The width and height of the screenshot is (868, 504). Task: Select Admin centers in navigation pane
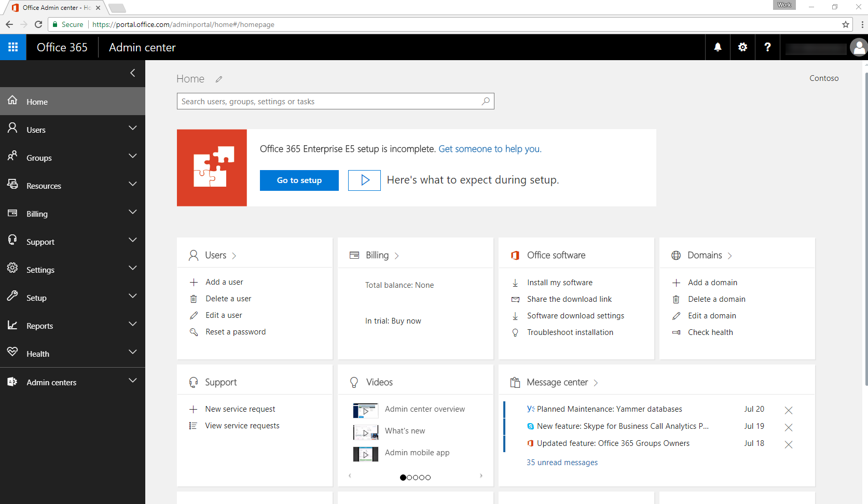73,382
